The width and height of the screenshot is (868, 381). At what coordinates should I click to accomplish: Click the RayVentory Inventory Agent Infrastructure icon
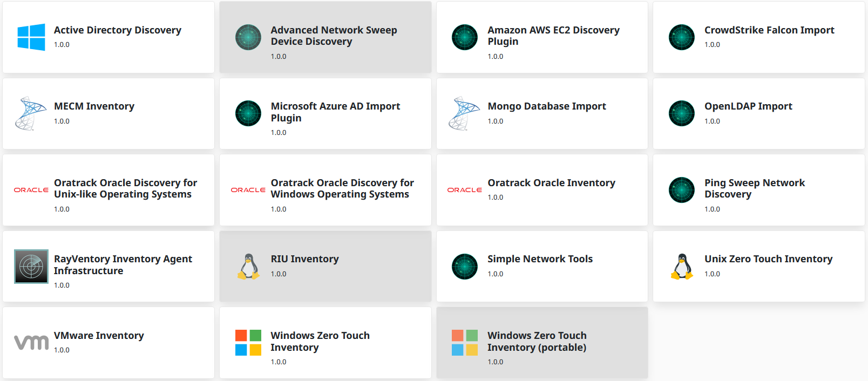pos(31,267)
